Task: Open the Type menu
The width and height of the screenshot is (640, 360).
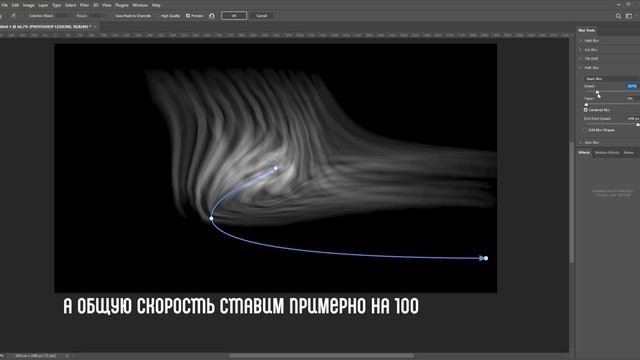Action: coord(57,5)
